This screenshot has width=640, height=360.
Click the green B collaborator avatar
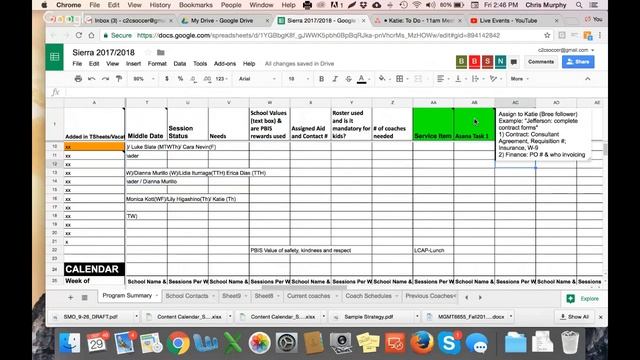[x=461, y=62]
